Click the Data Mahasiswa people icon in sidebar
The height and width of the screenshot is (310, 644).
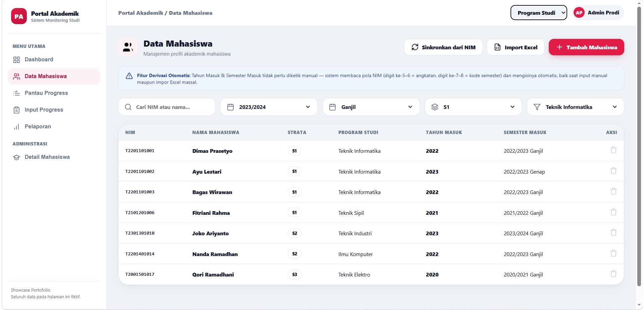16,76
